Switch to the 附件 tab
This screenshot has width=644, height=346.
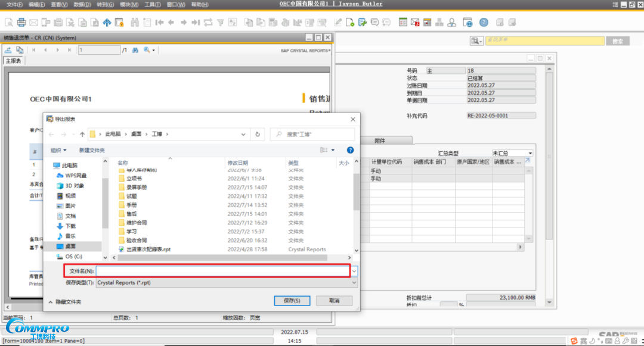click(x=380, y=141)
